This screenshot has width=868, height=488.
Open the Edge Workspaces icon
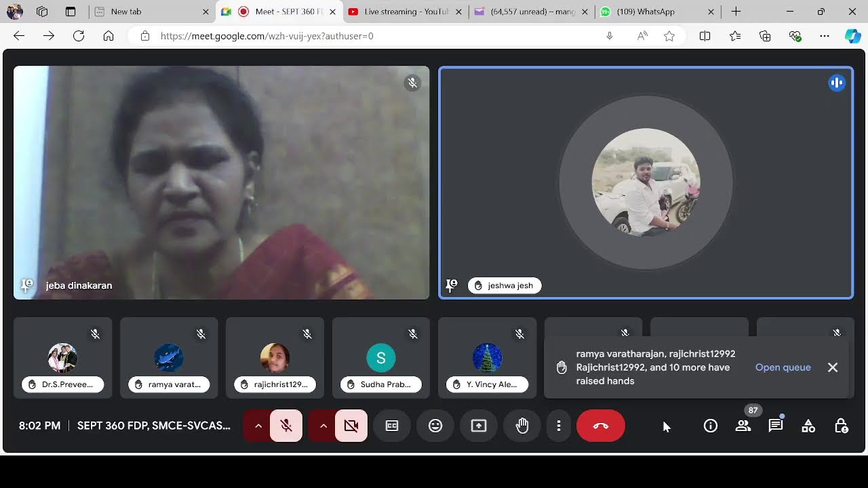(42, 12)
